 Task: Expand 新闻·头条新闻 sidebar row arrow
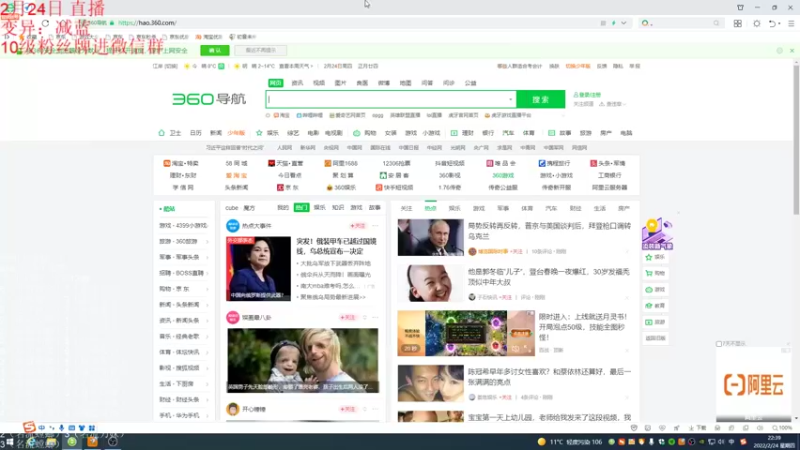(208, 305)
